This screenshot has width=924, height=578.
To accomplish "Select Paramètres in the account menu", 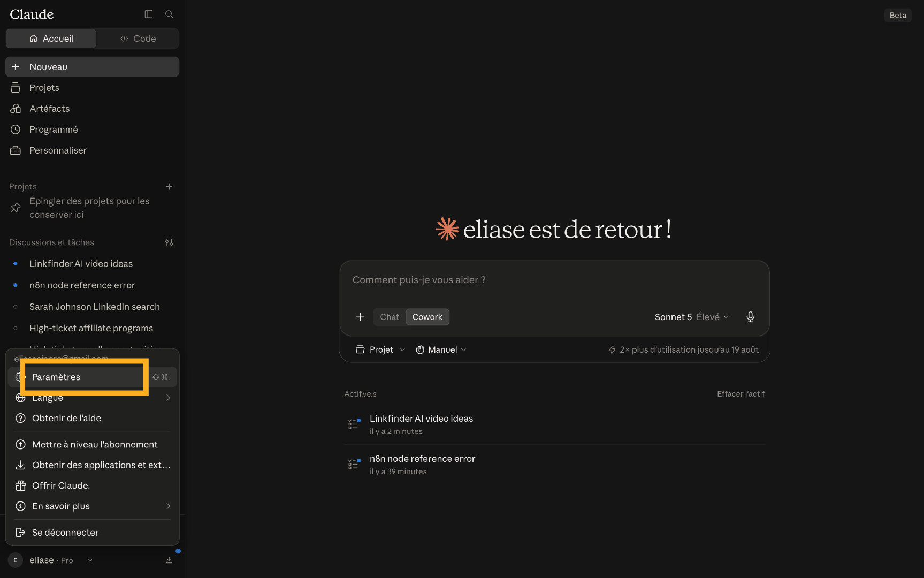I will 92,377.
